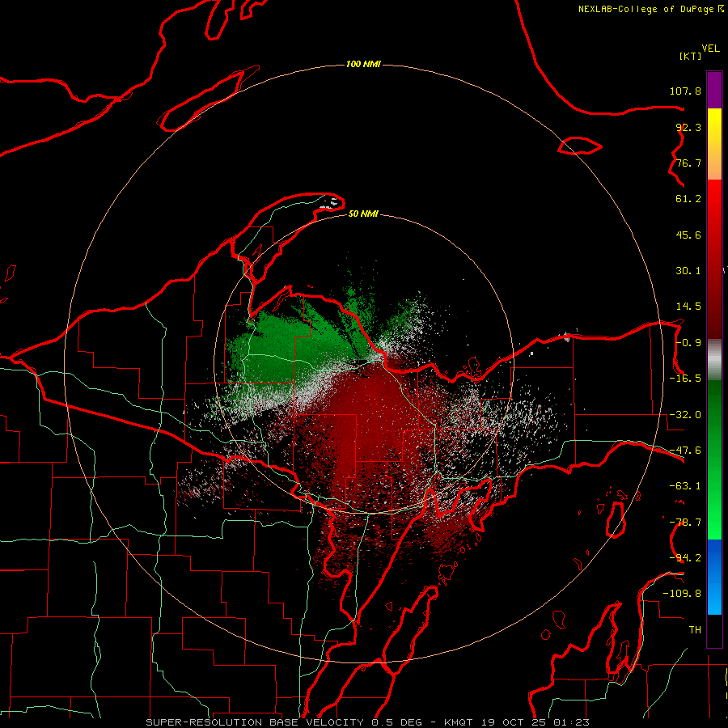
Task: Click the -32.0 velocity scale value
Action: 685,415
